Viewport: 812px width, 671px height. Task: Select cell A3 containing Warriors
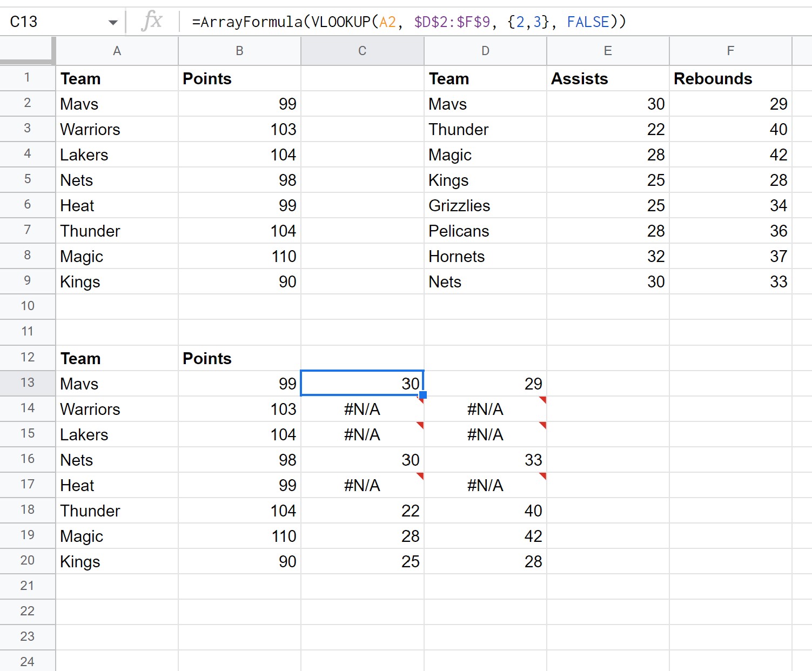117,129
